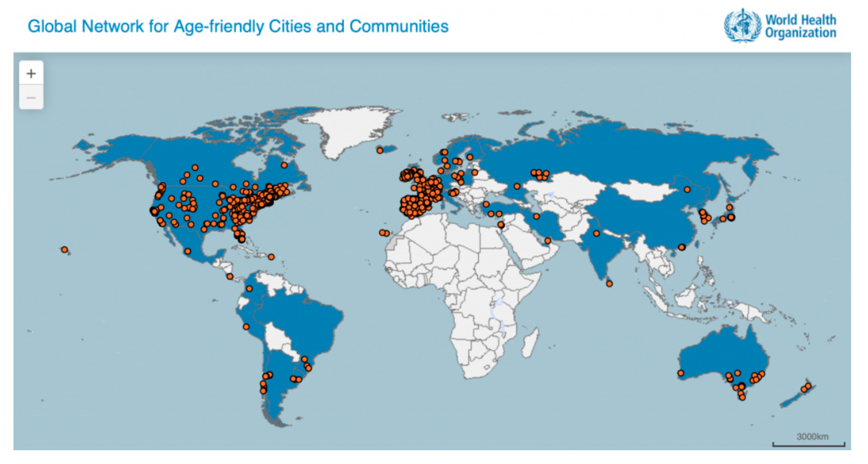
Task: Click the marker in Western Australia near Perth
Action: point(681,373)
